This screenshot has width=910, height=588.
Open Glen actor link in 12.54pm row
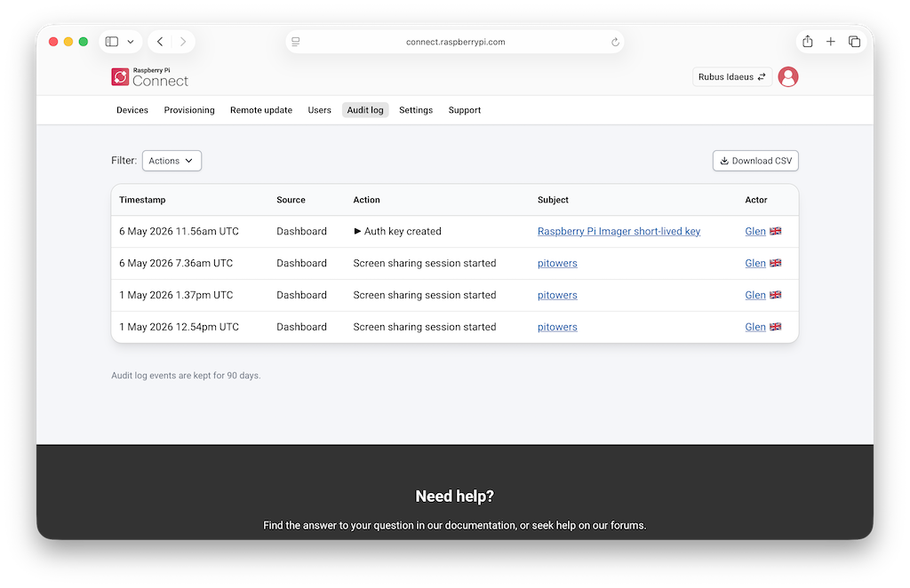755,327
